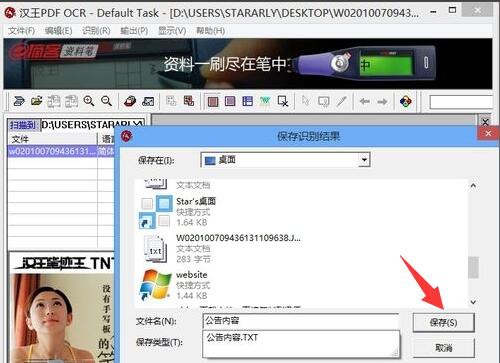Screen dimensions: 500x363
Task: Click the zoom in magnifier icon
Action: [x=89, y=101]
